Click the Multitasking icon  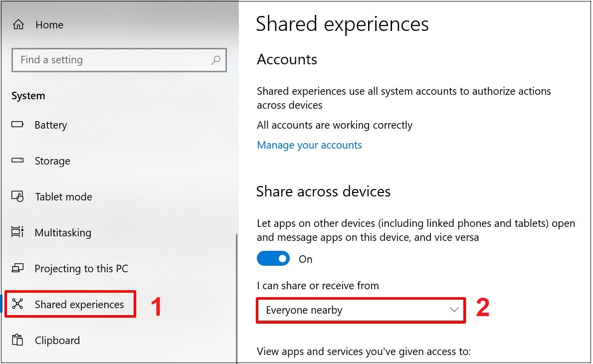point(17,232)
